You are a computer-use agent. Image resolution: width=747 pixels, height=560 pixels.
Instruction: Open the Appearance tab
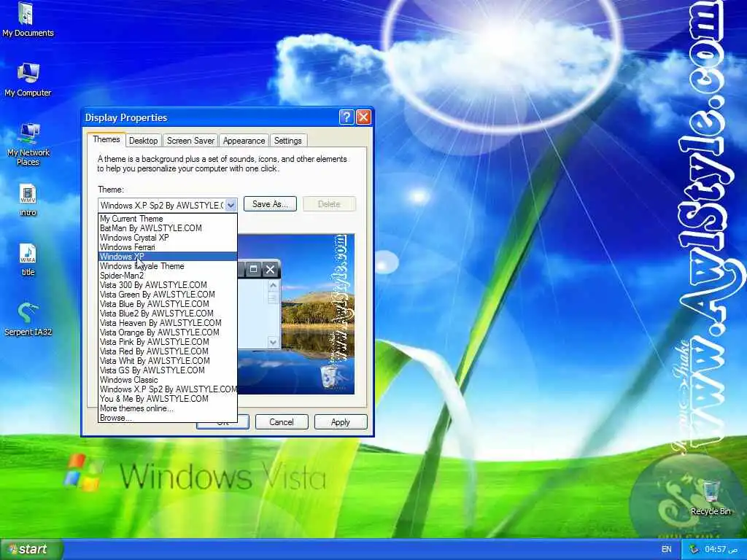coord(244,141)
